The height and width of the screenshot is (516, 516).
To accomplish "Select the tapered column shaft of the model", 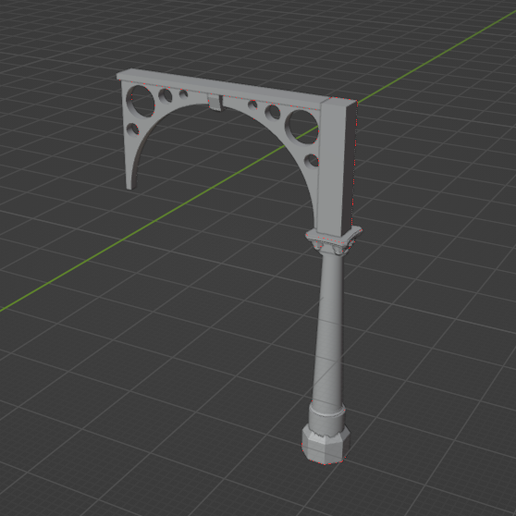I will (329, 330).
